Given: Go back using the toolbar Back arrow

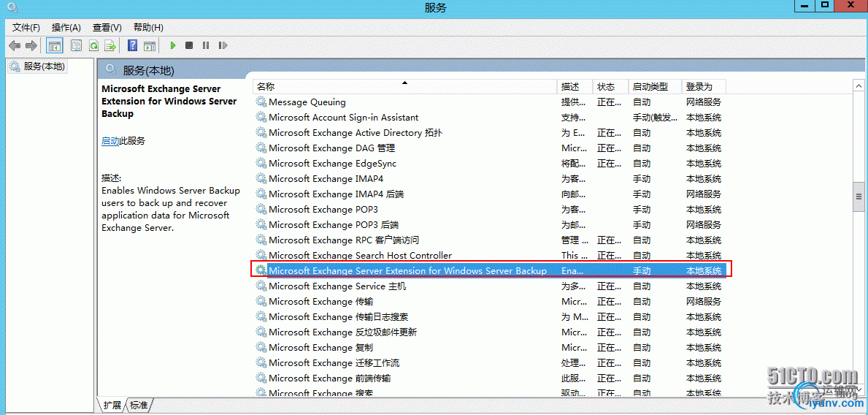Looking at the screenshot, I should [15, 45].
